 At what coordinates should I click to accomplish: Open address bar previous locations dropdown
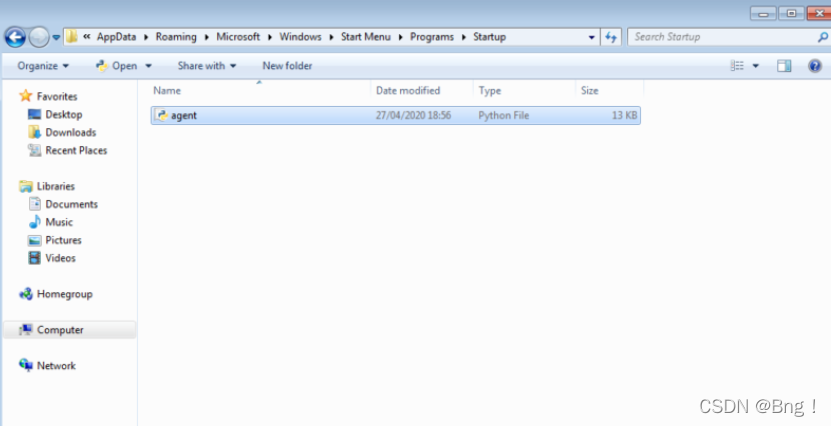click(x=591, y=37)
